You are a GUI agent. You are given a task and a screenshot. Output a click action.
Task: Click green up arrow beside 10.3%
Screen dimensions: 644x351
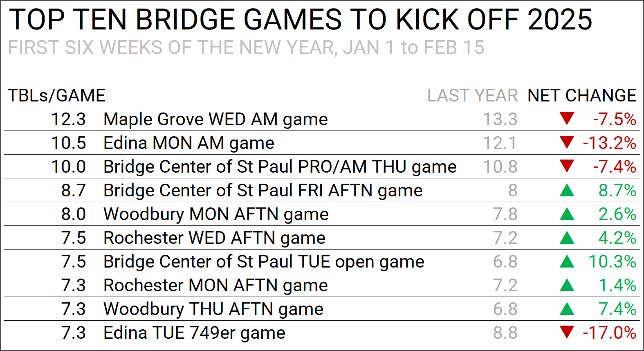pyautogui.click(x=567, y=261)
